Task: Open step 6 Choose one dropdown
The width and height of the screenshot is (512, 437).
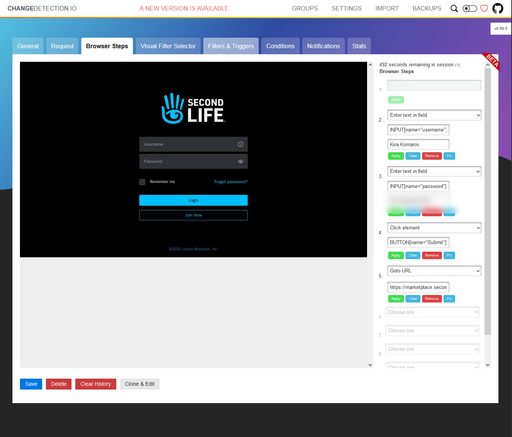Action: pyautogui.click(x=432, y=312)
